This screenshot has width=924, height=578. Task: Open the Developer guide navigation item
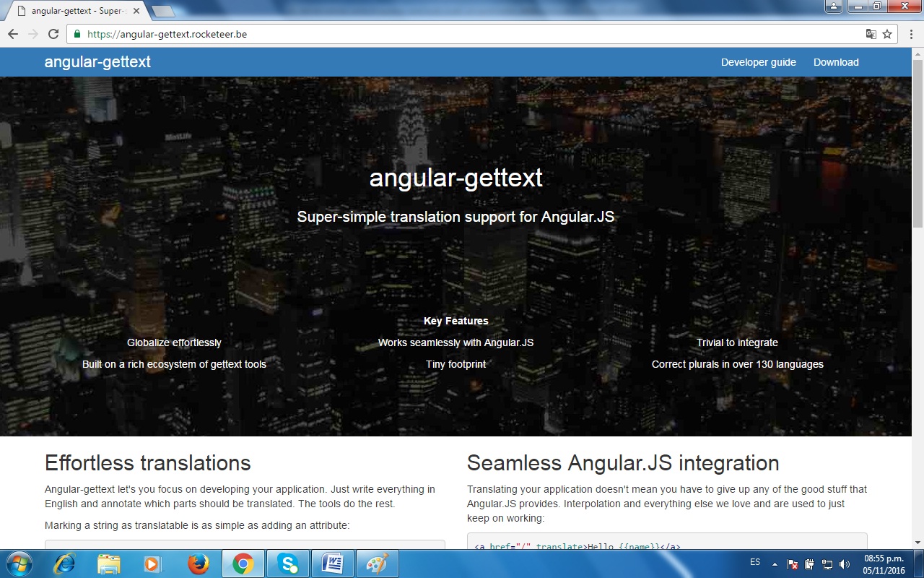coord(758,62)
